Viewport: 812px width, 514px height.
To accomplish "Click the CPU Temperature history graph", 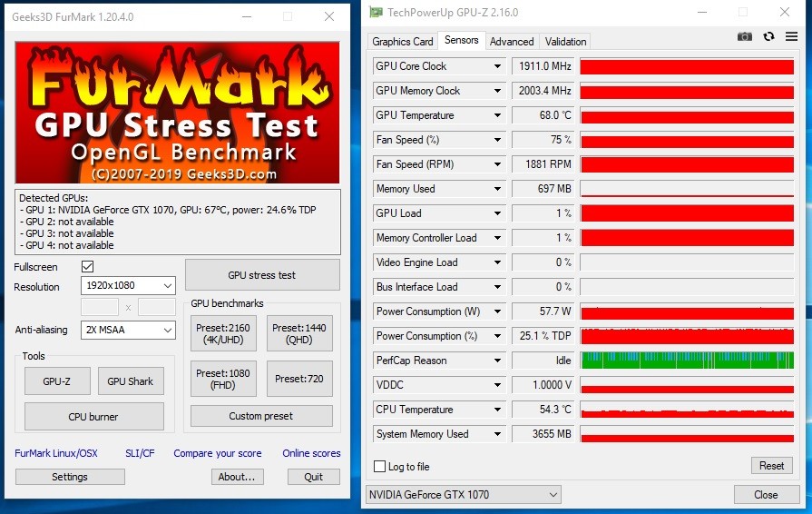I will [687, 410].
